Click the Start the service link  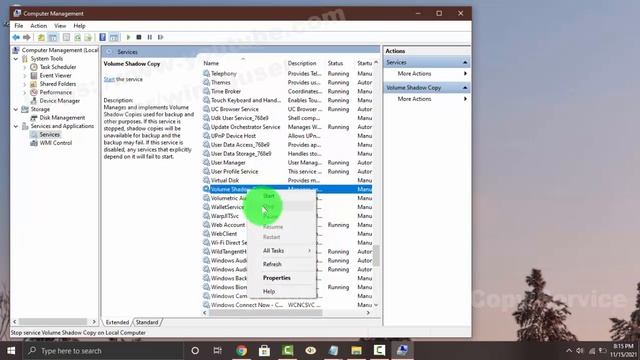(x=109, y=79)
